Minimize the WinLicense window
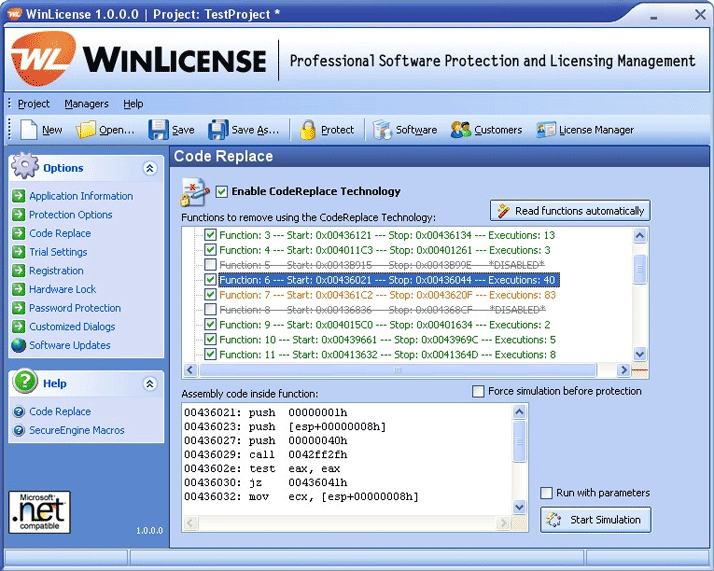This screenshot has height=571, width=714. click(x=654, y=16)
